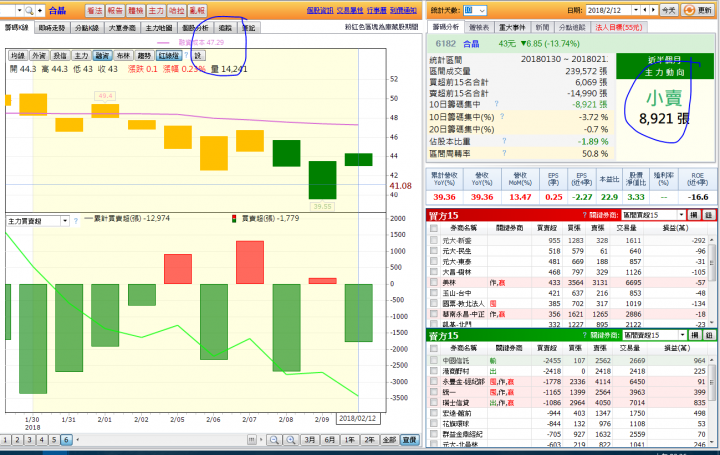Click the chart scroll grip handle
The width and height of the screenshot is (720, 455).
[252, 440]
